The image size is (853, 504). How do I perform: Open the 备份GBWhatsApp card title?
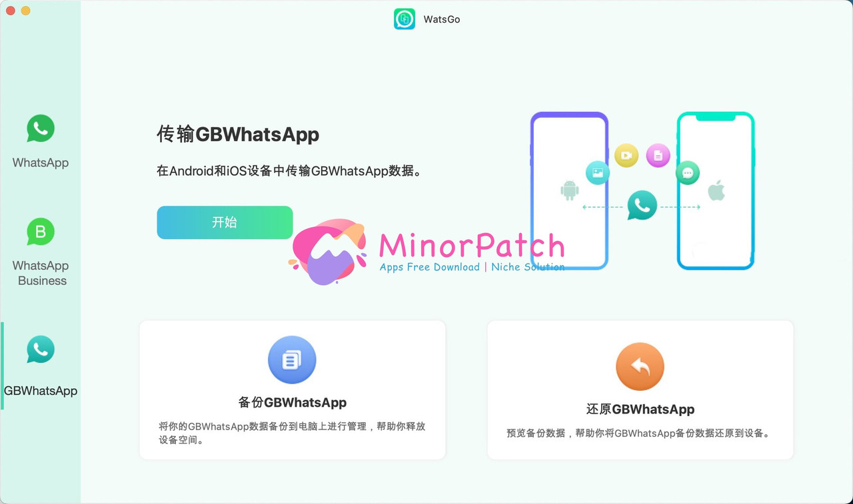(x=292, y=402)
